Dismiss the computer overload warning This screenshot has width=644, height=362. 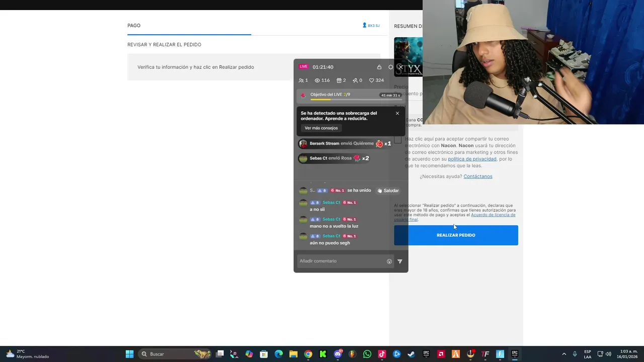397,113
